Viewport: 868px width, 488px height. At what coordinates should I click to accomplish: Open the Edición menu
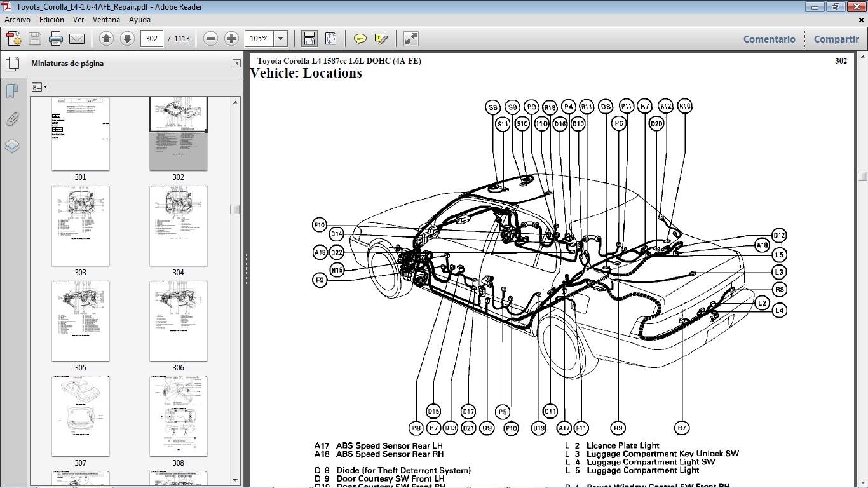point(51,20)
